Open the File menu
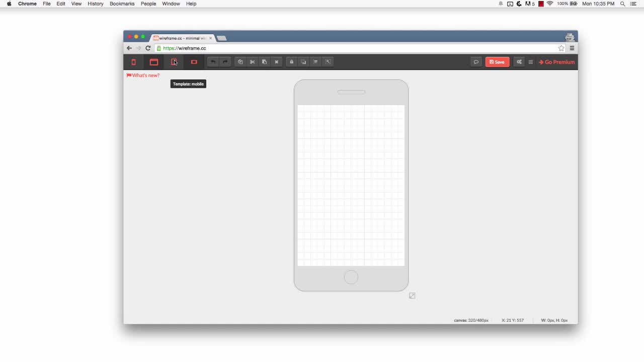This screenshot has width=644, height=362. 46,4
